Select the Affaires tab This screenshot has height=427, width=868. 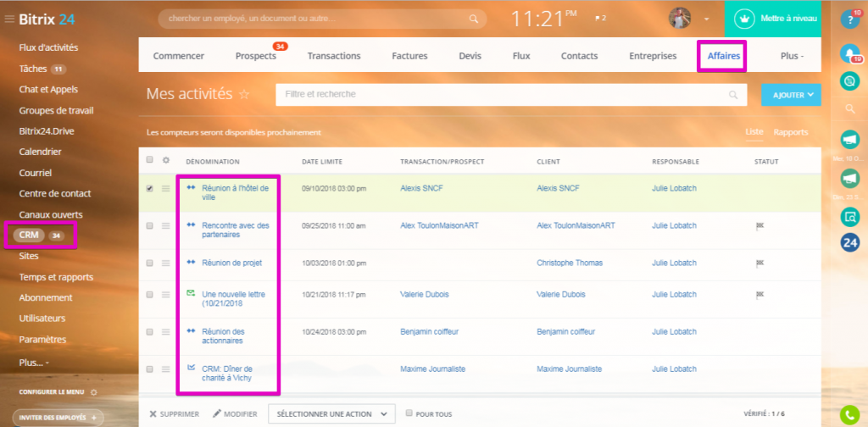pos(724,56)
